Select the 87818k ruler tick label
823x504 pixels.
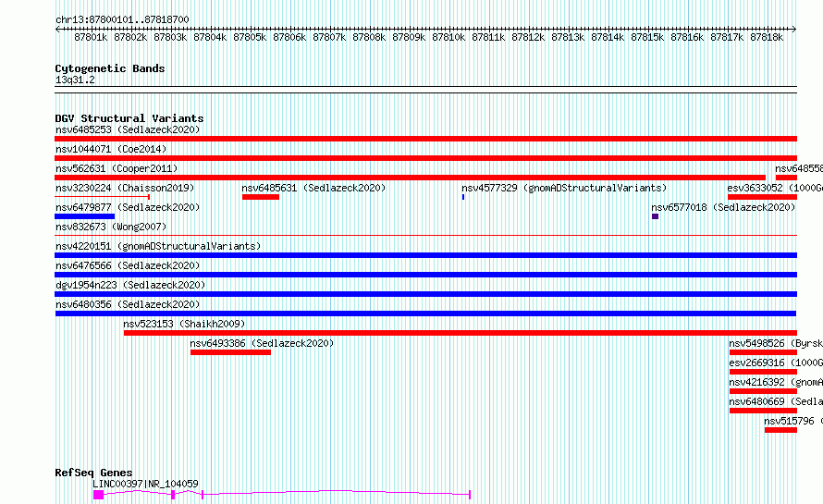click(767, 37)
